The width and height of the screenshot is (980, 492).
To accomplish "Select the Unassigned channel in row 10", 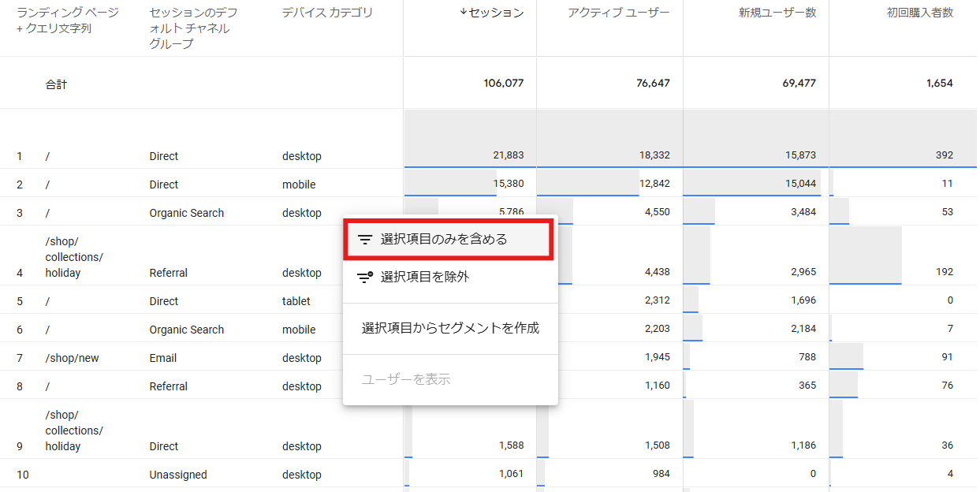I will 178,475.
